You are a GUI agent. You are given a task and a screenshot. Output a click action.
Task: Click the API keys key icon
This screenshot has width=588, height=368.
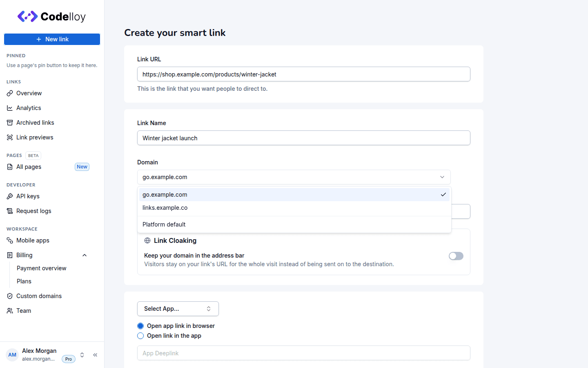pos(10,196)
